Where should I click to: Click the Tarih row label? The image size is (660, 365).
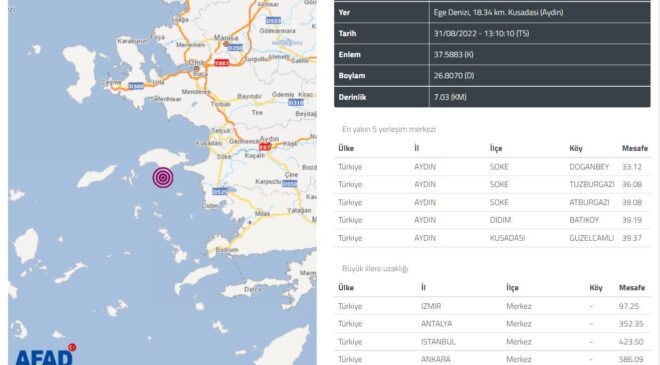tap(347, 33)
